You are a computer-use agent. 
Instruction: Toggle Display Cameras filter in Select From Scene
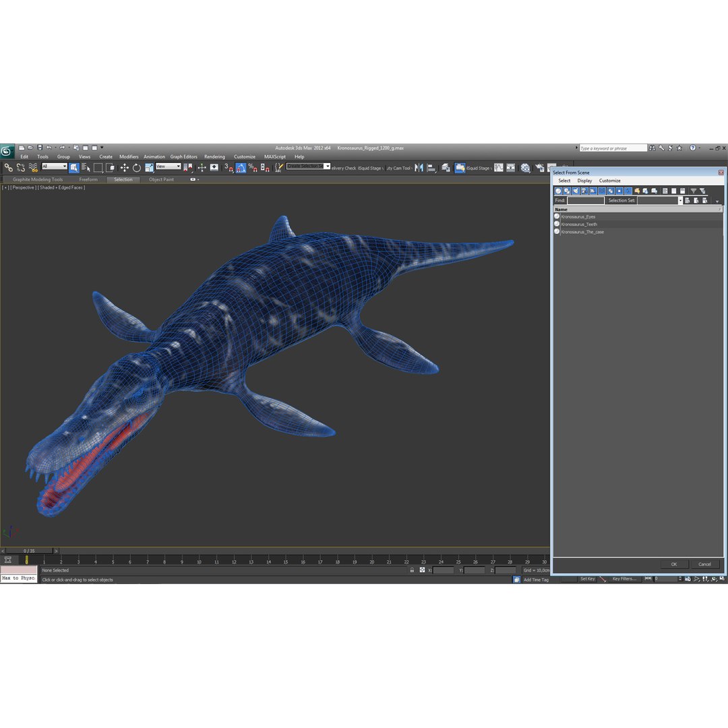[x=584, y=191]
